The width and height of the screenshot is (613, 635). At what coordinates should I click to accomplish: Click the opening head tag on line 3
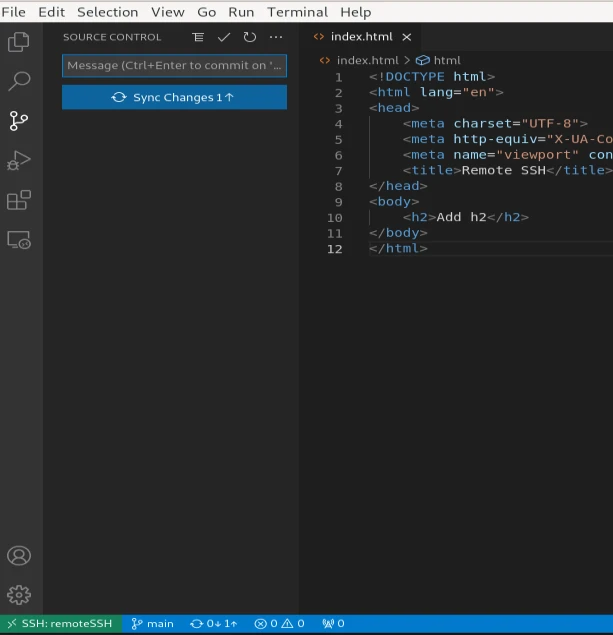[x=394, y=108]
